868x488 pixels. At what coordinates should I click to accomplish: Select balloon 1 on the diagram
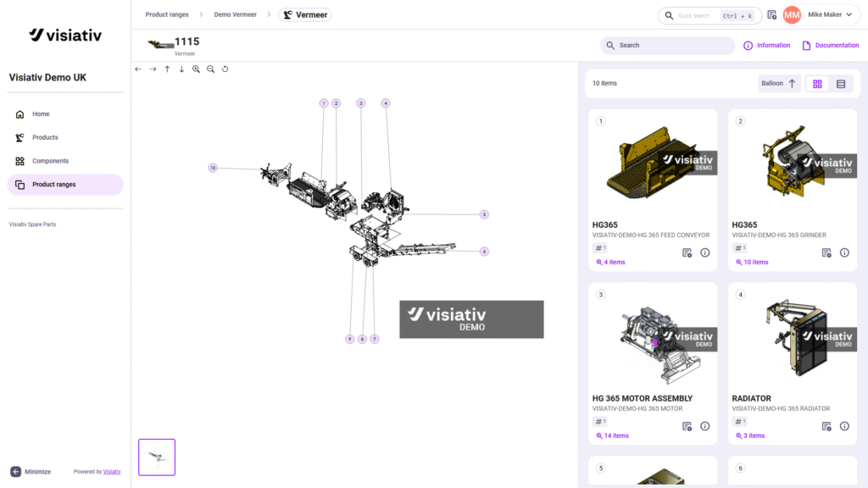coord(324,103)
